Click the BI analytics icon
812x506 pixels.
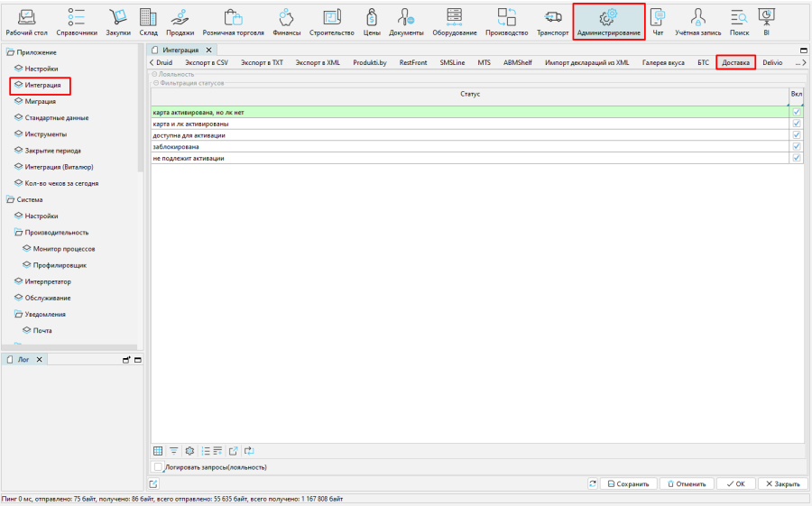click(x=766, y=22)
